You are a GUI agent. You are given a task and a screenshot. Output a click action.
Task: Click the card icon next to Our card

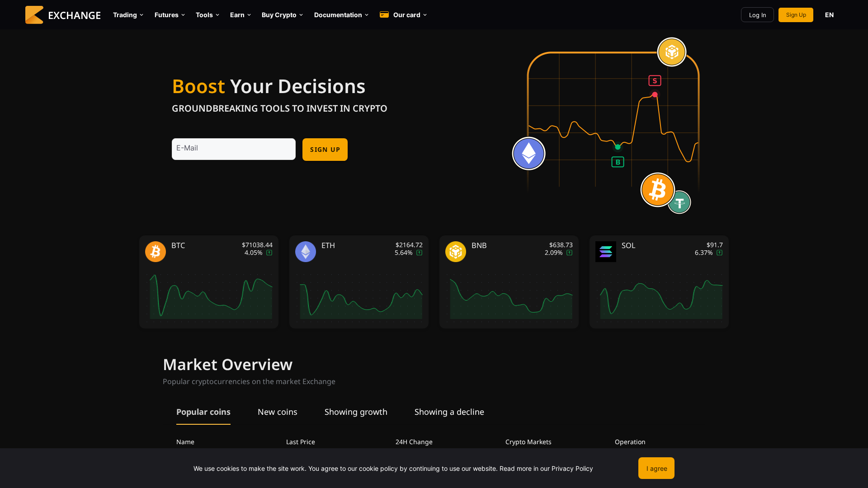click(x=384, y=14)
